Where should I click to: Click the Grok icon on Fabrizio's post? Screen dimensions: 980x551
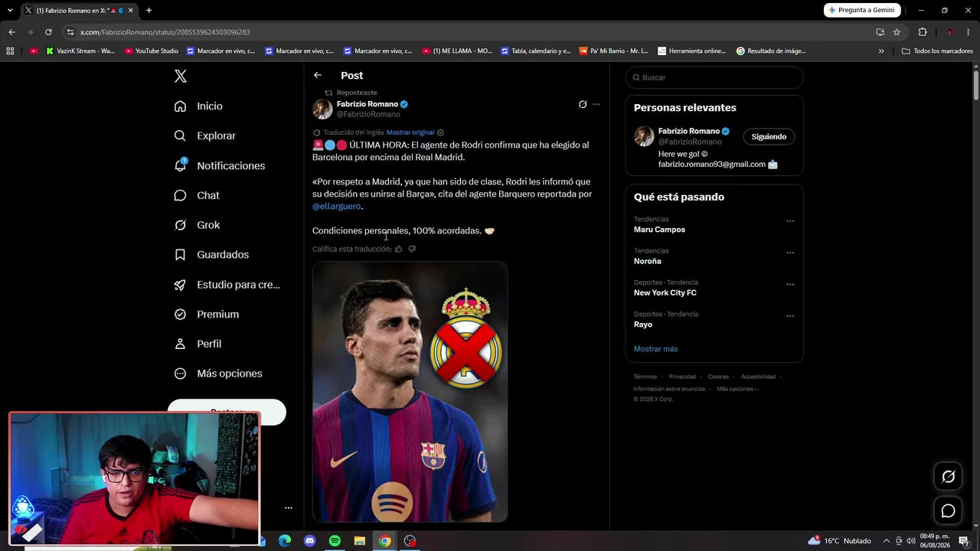pos(583,104)
